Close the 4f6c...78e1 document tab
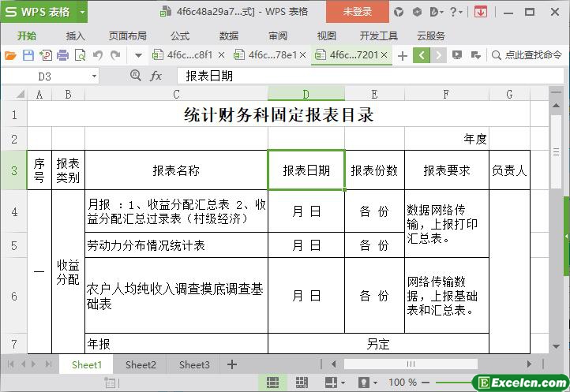Image resolution: width=570 pixels, height=392 pixels. tap(303, 55)
